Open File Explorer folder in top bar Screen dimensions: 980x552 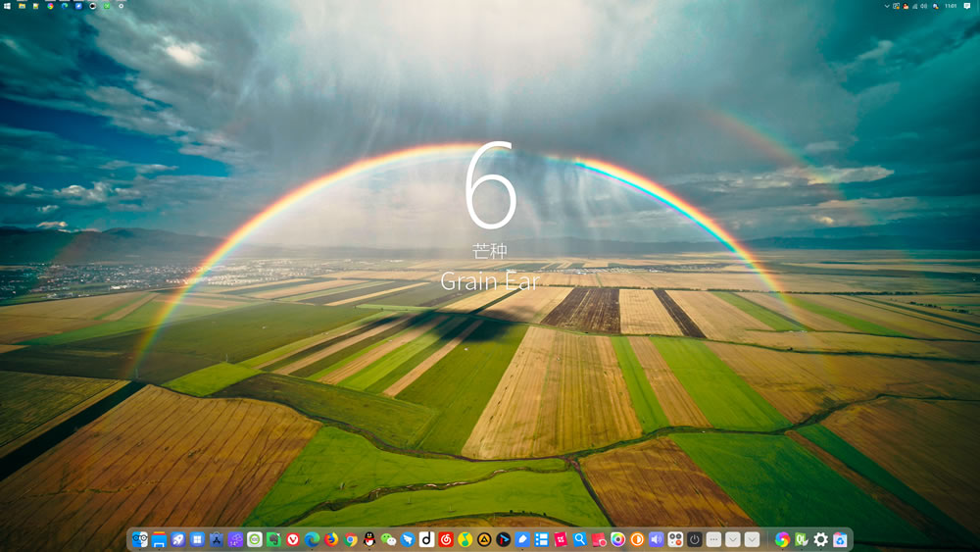22,6
